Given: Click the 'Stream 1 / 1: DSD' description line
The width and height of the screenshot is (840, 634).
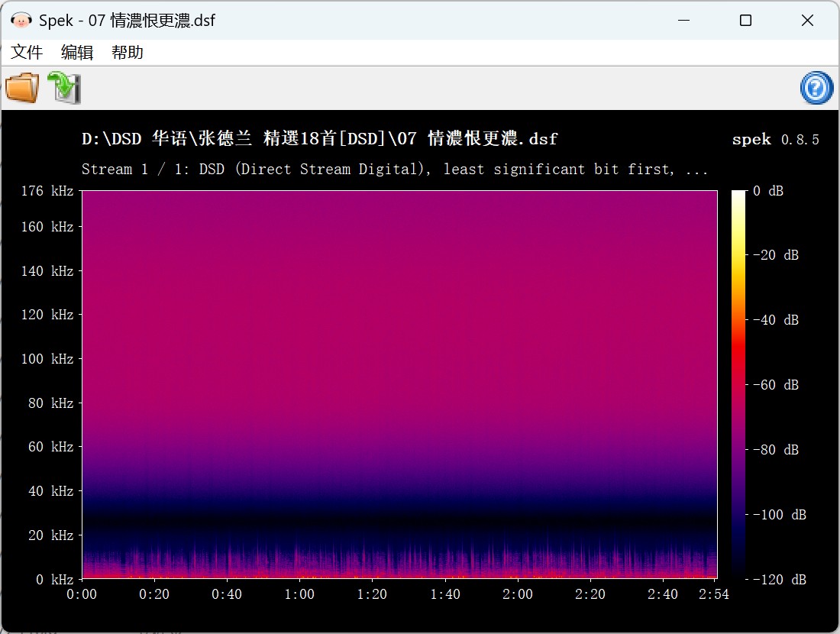Looking at the screenshot, I should click(x=395, y=170).
